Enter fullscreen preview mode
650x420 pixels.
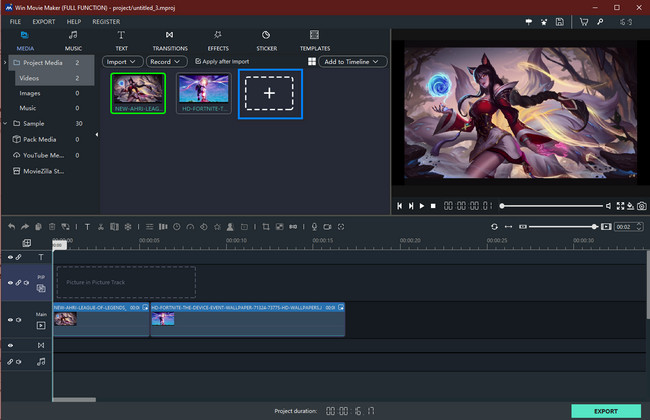[x=620, y=206]
